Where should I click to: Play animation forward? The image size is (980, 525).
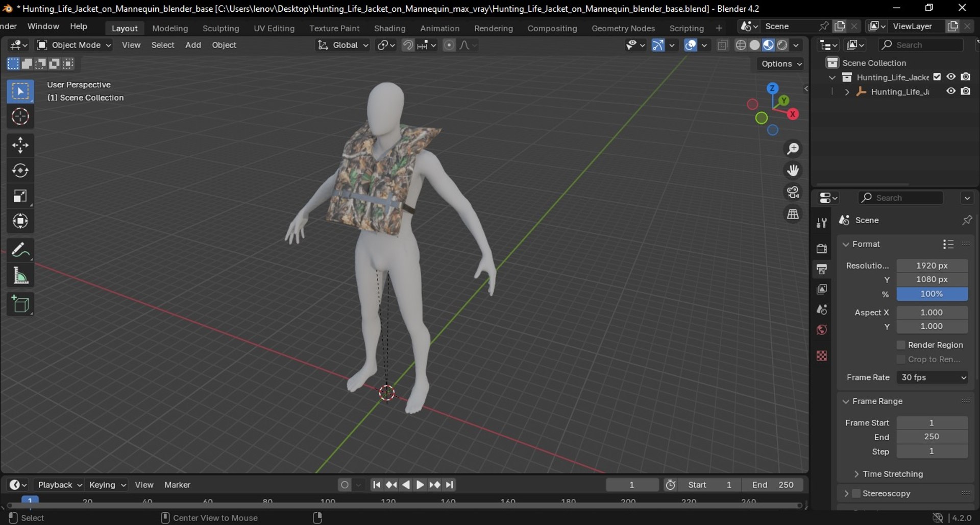pos(420,485)
